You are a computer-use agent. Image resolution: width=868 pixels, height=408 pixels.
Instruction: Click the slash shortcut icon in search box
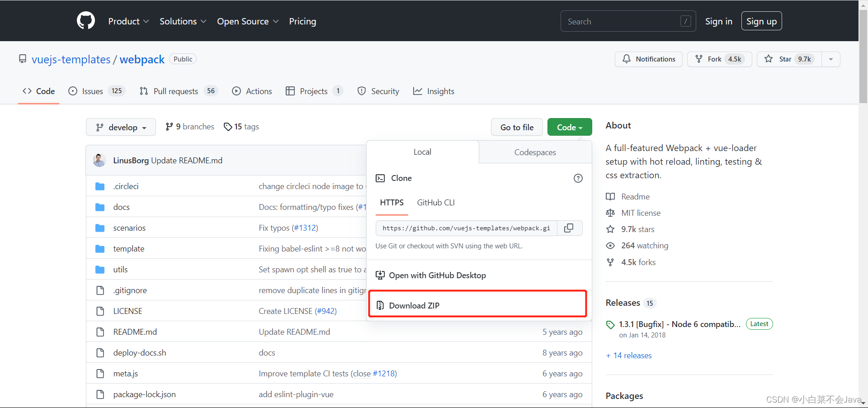click(x=685, y=21)
